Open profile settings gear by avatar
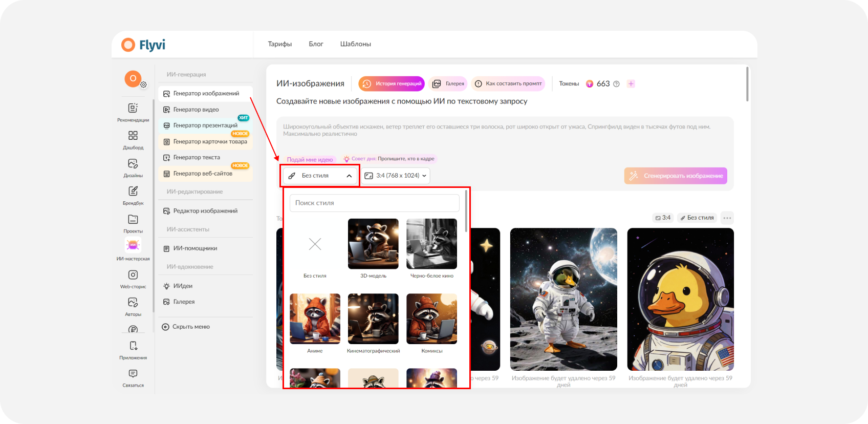This screenshot has height=424, width=868. (144, 85)
